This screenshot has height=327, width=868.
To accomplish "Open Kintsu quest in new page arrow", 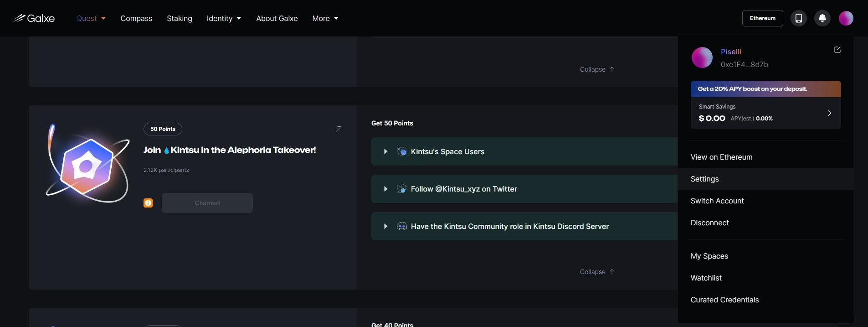I will tap(339, 129).
